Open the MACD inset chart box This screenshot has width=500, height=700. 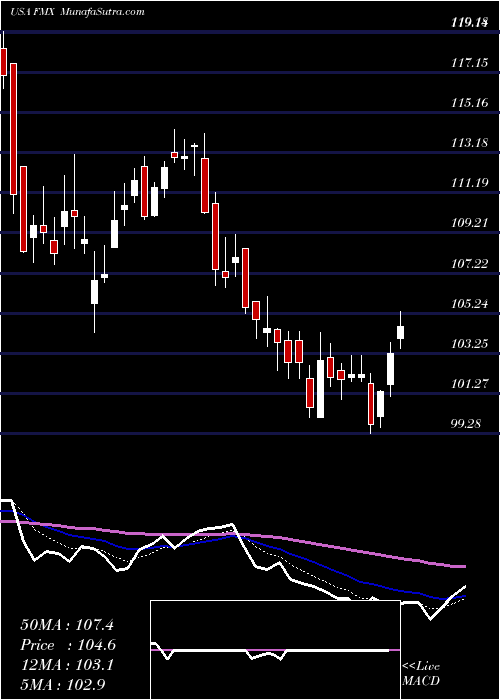pos(275,650)
